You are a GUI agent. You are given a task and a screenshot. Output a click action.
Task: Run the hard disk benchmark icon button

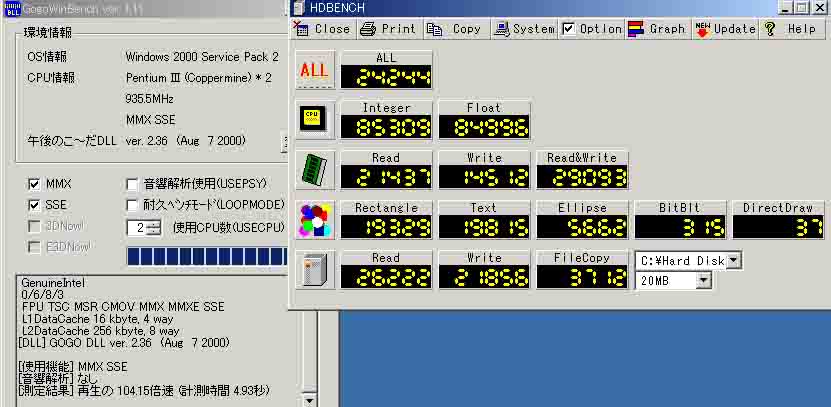tap(315, 270)
